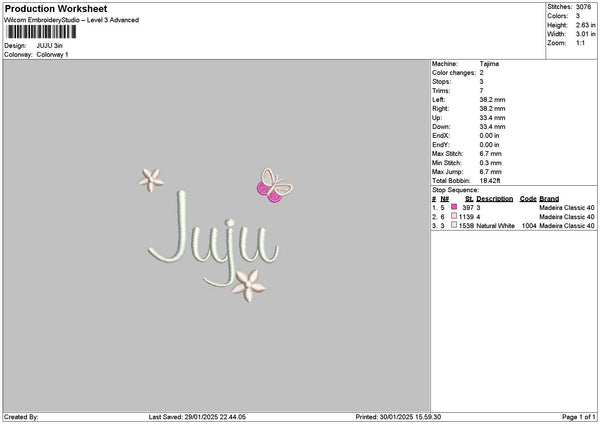Click the 'St.' column header
The image size is (600, 424).
[469, 199]
